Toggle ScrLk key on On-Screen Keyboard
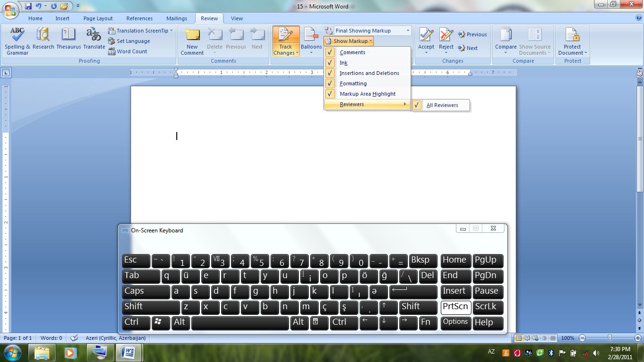The width and height of the screenshot is (644, 362). pos(488,307)
